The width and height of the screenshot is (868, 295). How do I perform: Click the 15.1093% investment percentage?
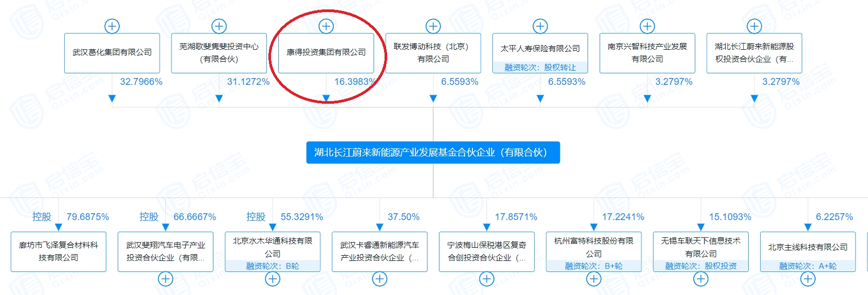click(730, 217)
